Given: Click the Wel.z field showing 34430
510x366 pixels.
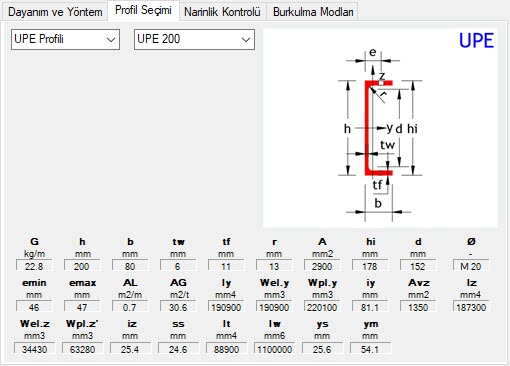Looking at the screenshot, I should [34, 348].
